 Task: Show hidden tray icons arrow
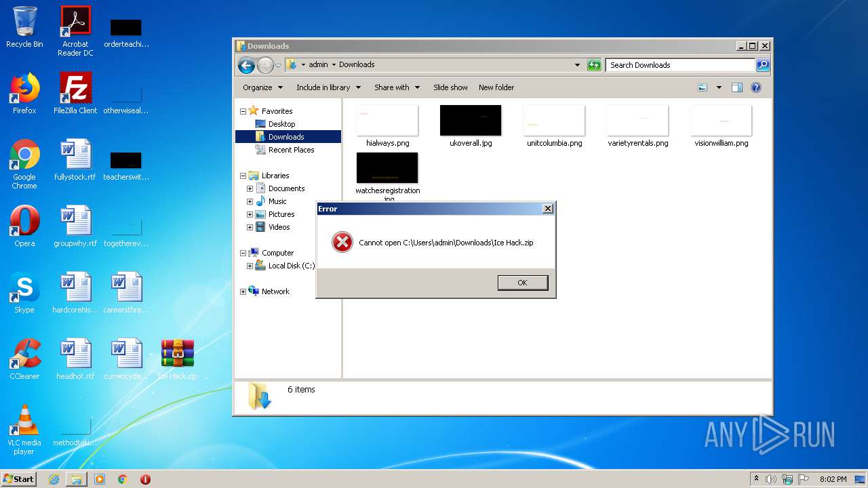pos(757,479)
